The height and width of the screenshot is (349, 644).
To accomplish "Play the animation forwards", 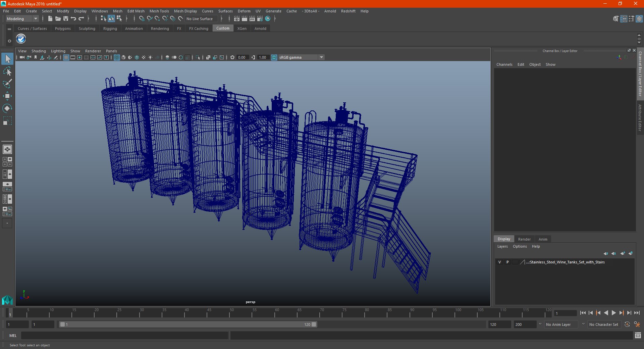I will [613, 313].
